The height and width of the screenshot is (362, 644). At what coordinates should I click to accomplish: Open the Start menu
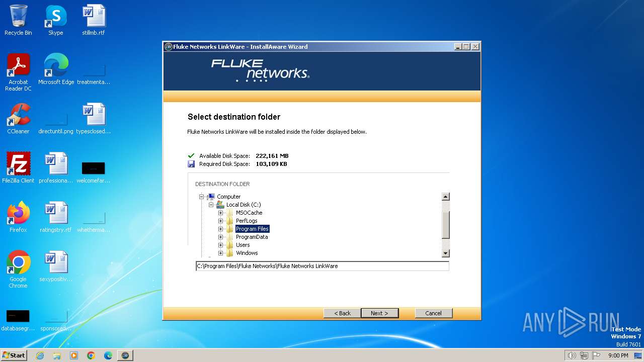[14, 355]
